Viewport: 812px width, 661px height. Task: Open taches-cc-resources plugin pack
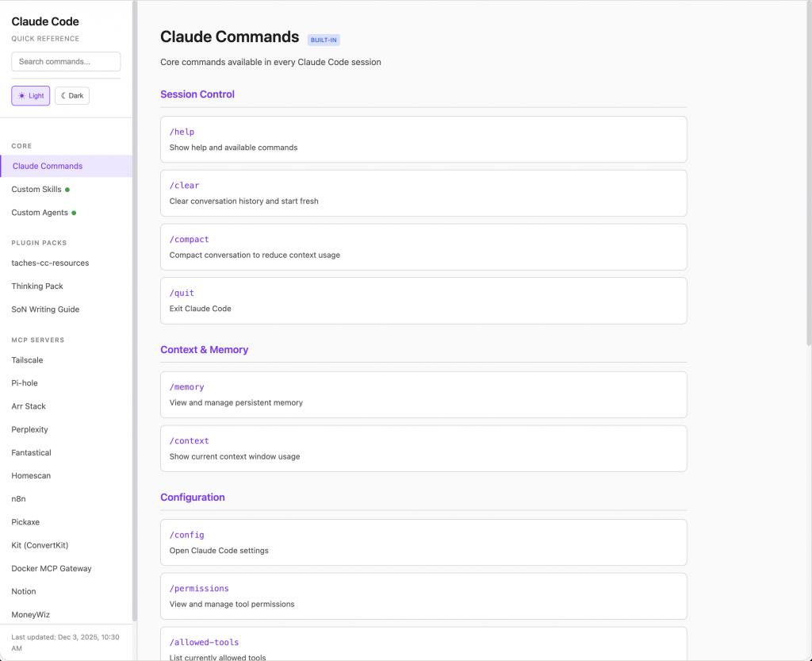(x=50, y=263)
